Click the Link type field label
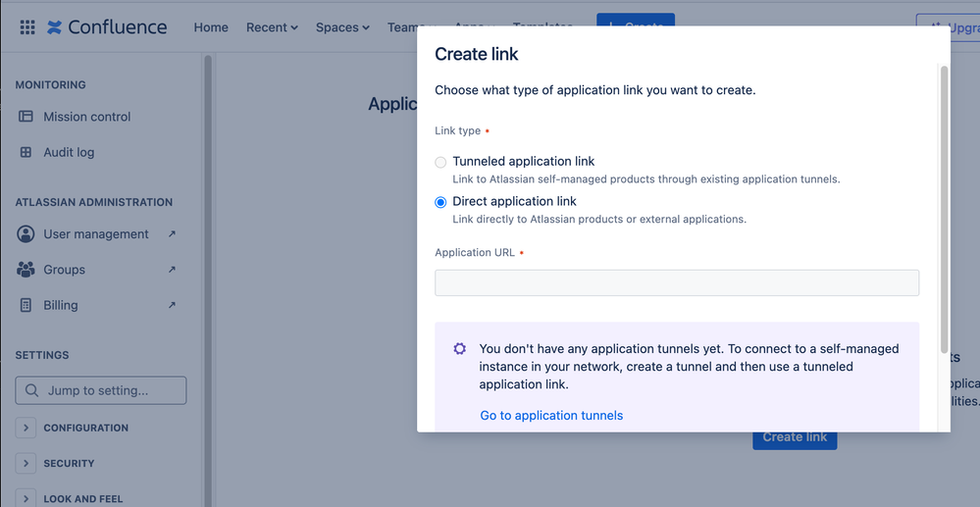 pyautogui.click(x=457, y=130)
